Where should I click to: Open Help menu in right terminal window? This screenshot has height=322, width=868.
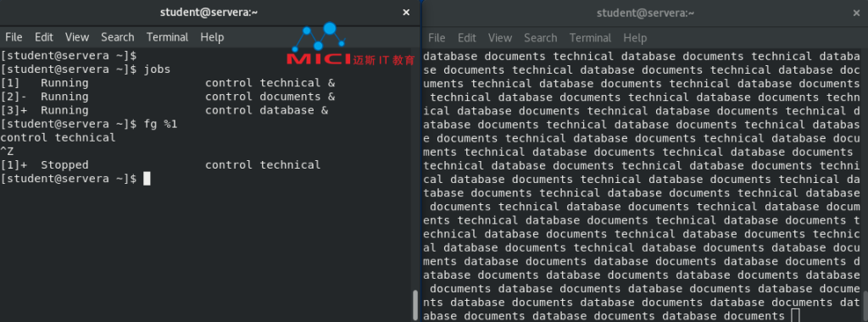pos(635,37)
